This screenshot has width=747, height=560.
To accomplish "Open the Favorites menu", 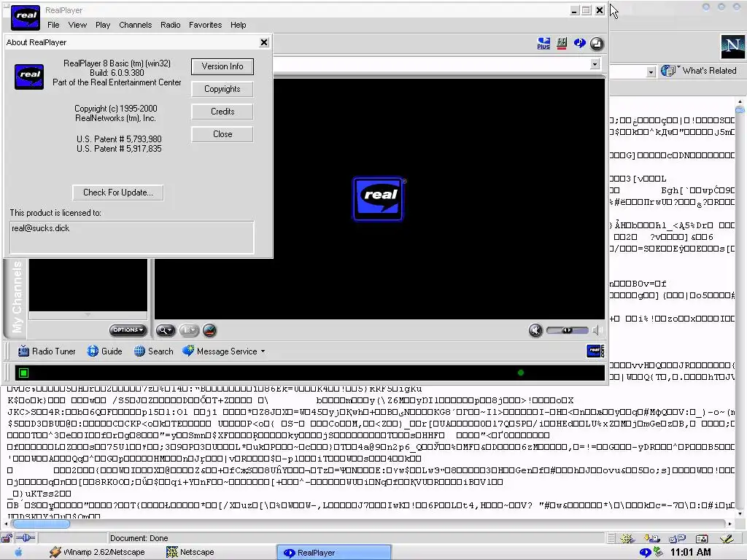I will tap(205, 25).
